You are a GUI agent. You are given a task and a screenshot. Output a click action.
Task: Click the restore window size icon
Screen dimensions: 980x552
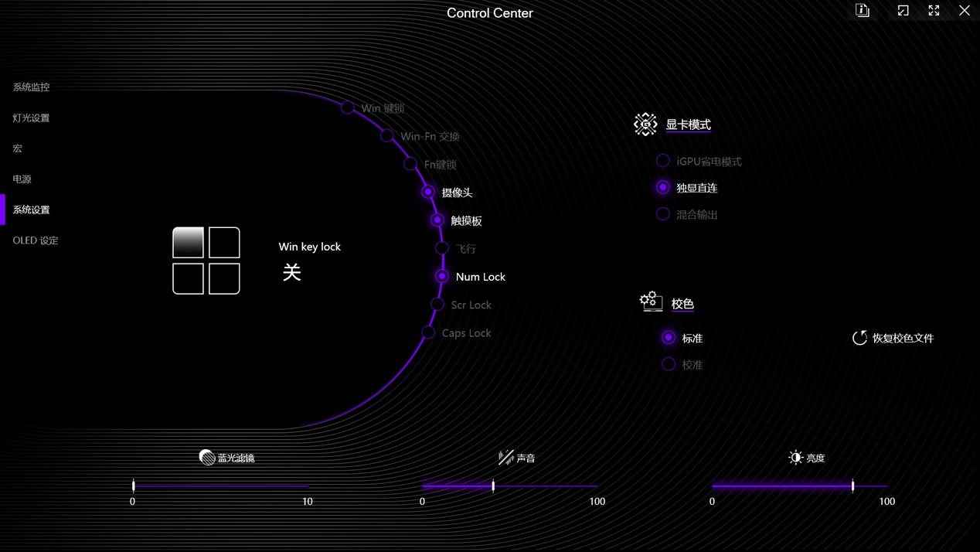903,10
